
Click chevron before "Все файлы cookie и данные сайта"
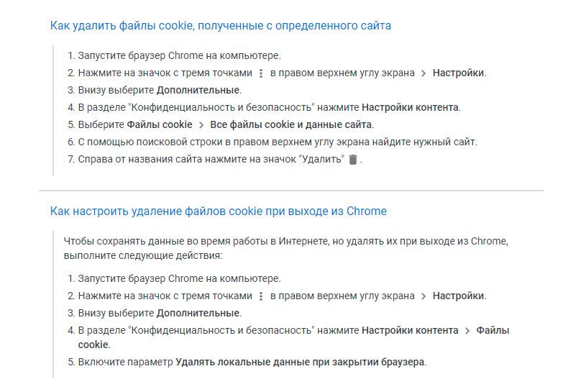201,125
